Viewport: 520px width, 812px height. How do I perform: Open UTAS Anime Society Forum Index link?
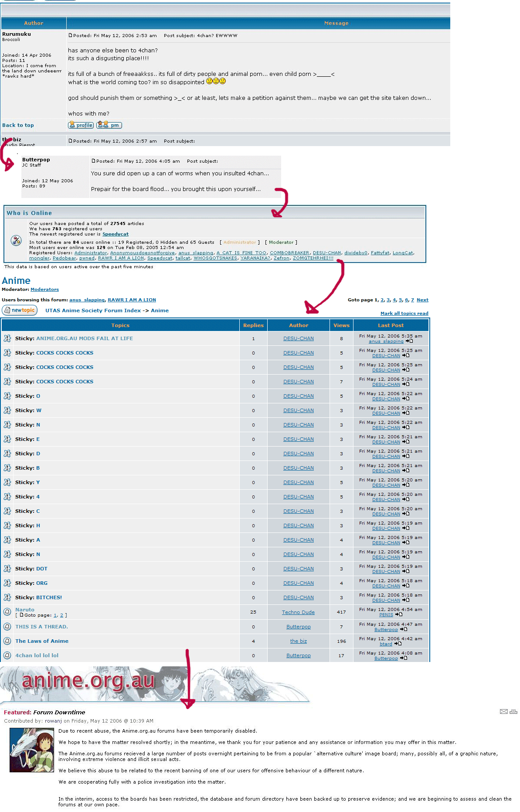[x=93, y=310]
